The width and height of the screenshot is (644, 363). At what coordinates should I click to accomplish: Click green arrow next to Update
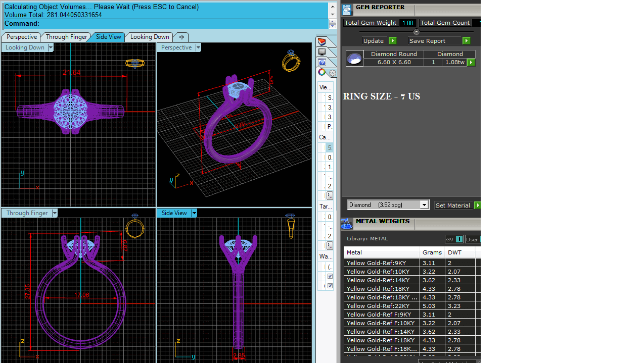393,41
